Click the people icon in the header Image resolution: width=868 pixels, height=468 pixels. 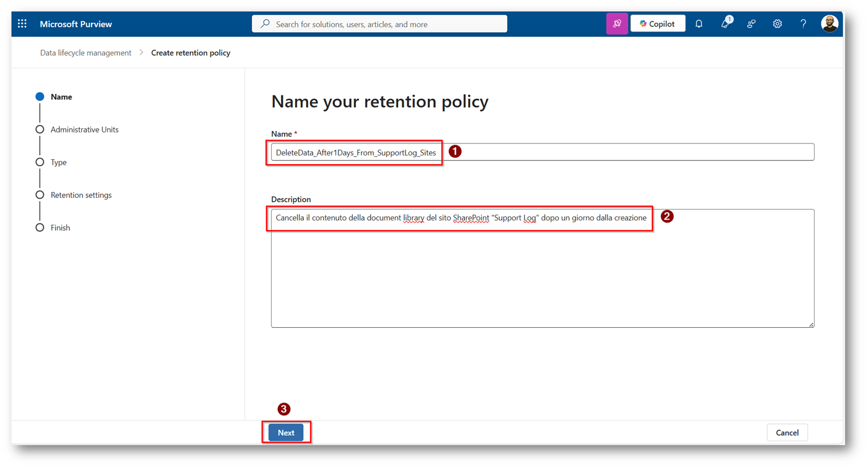751,24
